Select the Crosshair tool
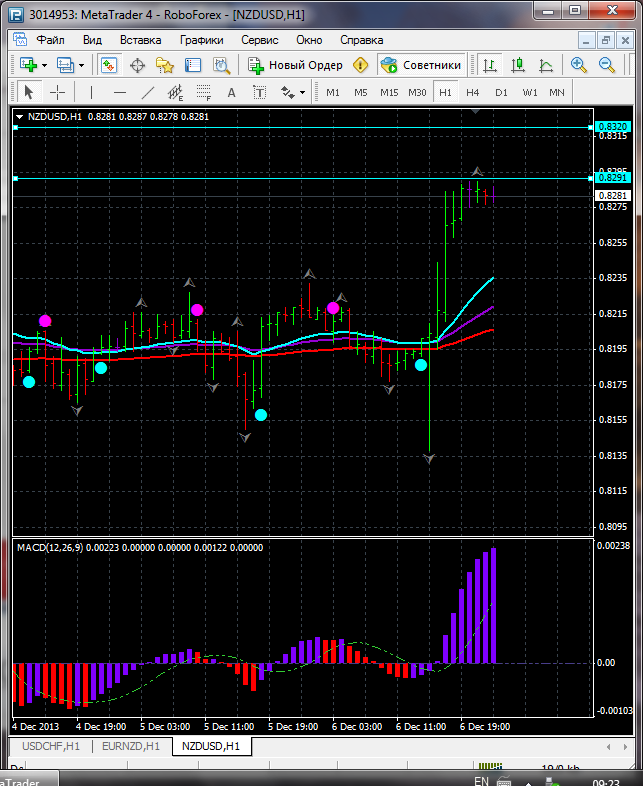 (x=58, y=92)
